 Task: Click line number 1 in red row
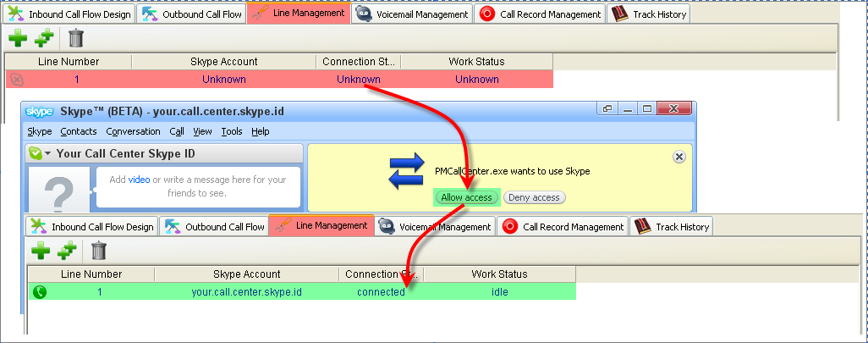pyautogui.click(x=77, y=80)
